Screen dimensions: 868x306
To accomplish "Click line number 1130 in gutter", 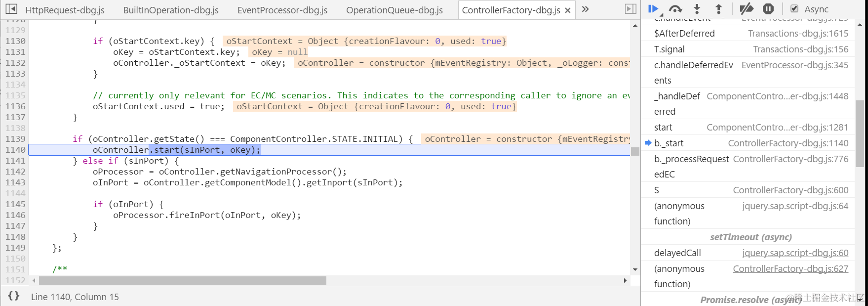I will [x=15, y=41].
